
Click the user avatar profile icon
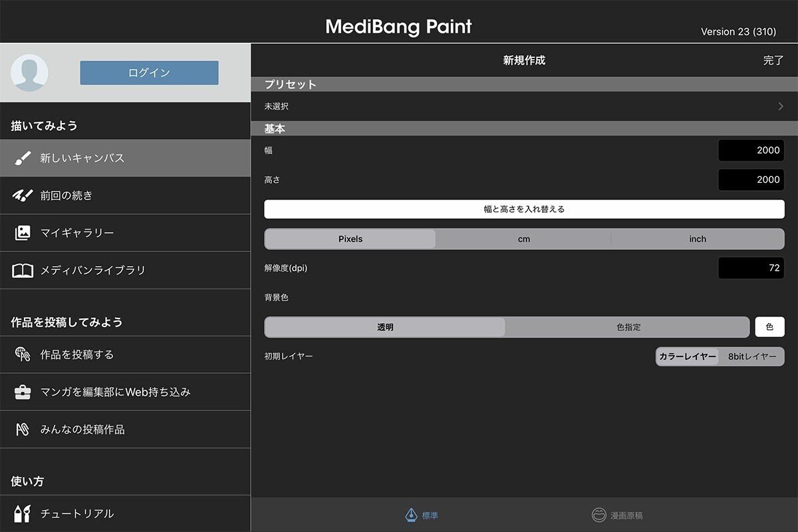click(x=29, y=72)
